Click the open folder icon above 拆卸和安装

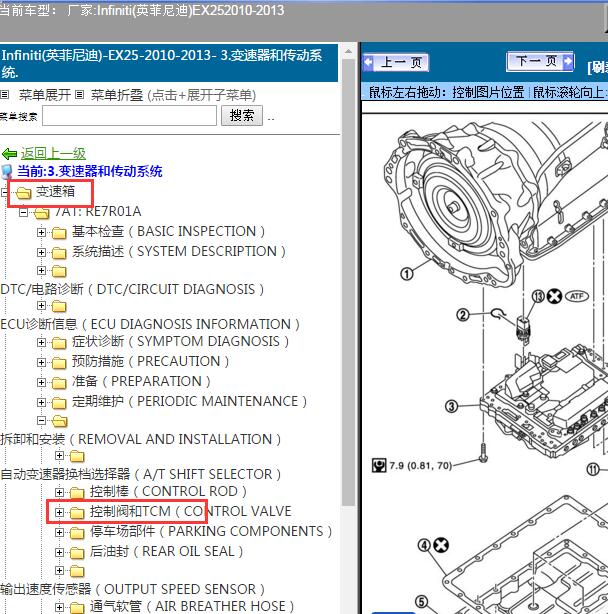click(x=60, y=421)
